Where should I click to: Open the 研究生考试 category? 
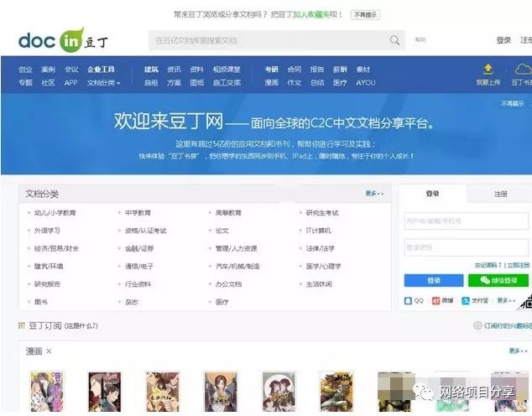click(x=322, y=213)
